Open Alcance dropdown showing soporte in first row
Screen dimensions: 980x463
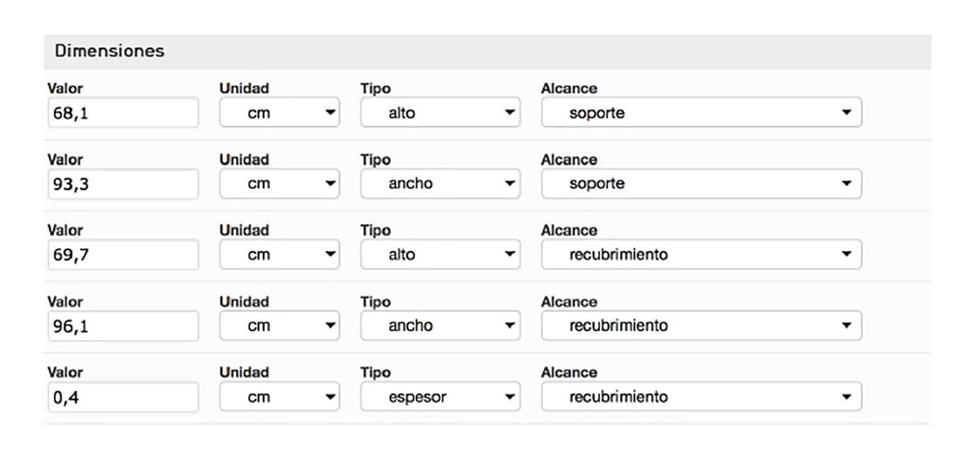(701, 113)
